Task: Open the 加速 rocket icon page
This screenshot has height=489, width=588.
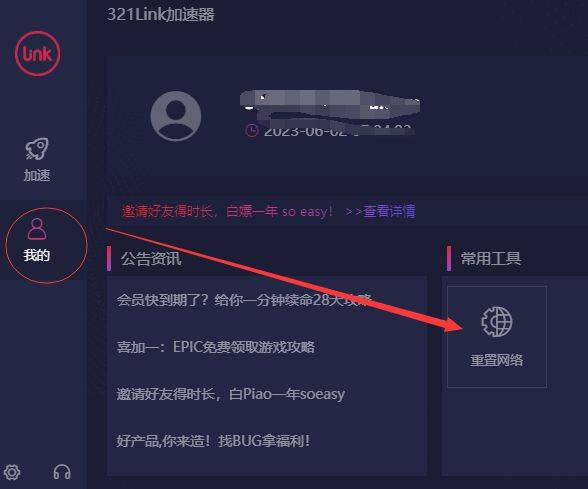Action: click(x=37, y=148)
